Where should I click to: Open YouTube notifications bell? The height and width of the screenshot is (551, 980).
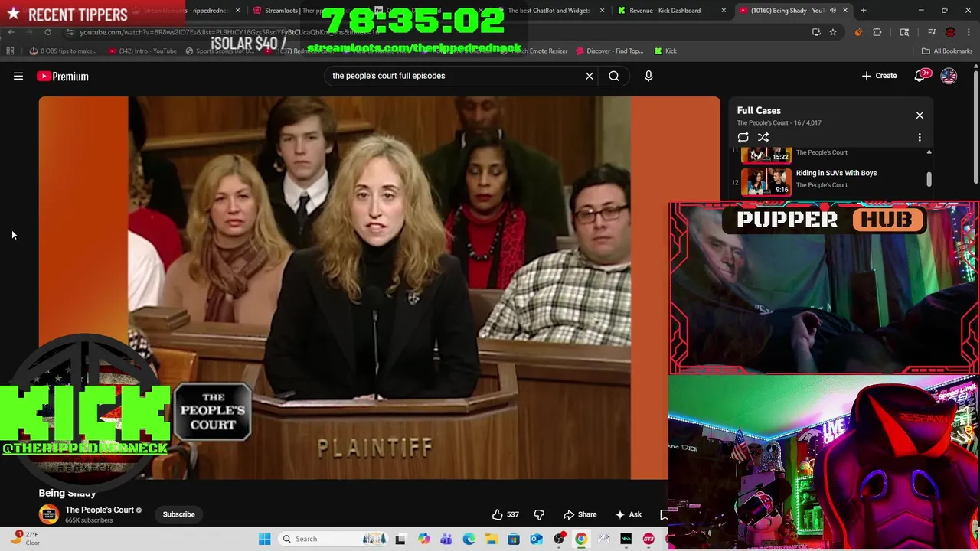pyautogui.click(x=921, y=76)
